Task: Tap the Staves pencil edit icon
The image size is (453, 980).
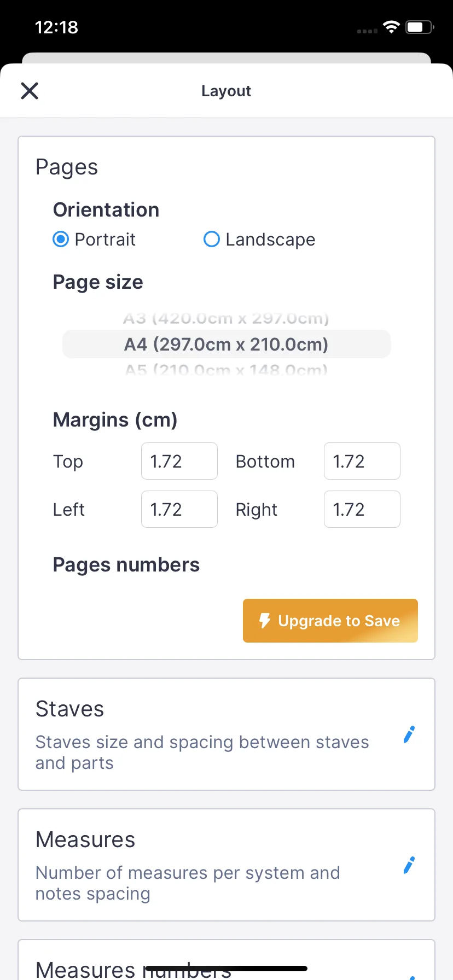Action: 409,734
